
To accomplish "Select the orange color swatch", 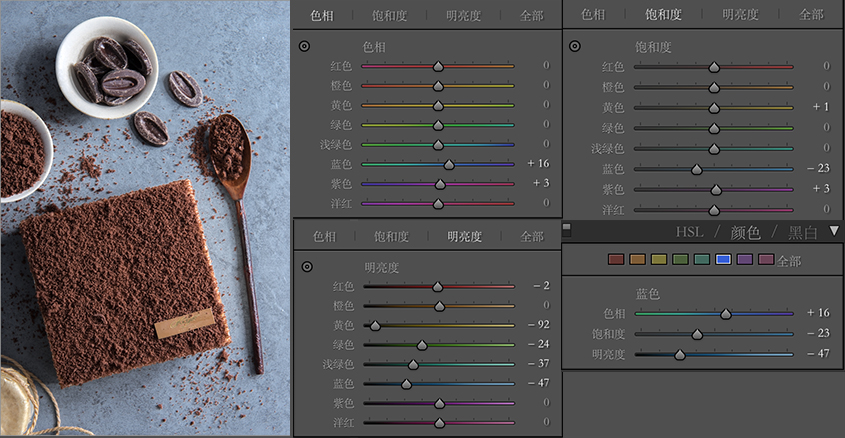I will click(638, 260).
